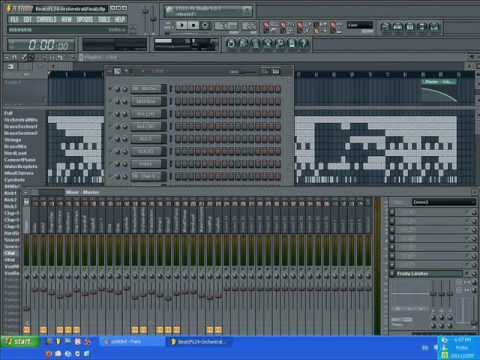480x360 pixels.
Task: Select the second channel button in the step sequencer
Action: click(147, 101)
